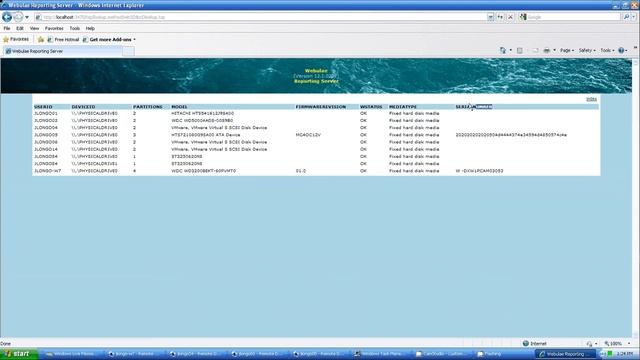Viewport: 640px width, 360px height.
Task: Follow the Index link
Action: (591, 99)
